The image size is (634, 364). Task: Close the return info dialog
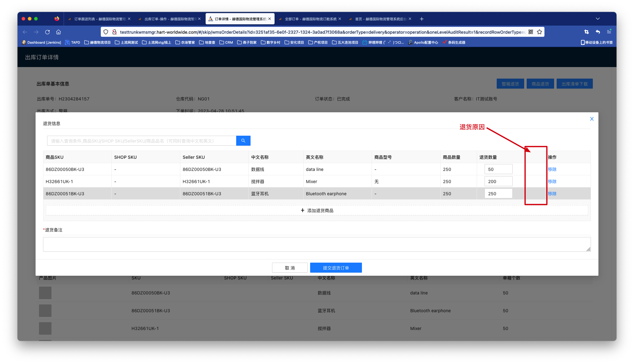tap(592, 119)
